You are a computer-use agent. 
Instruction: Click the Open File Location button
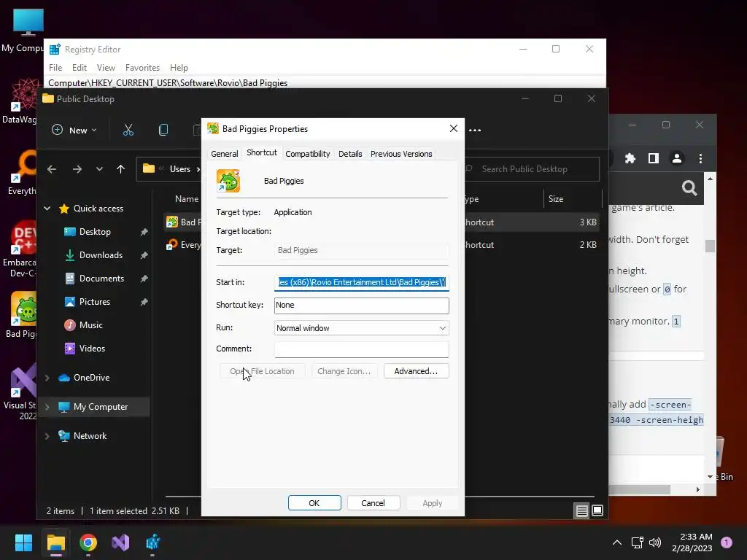(262, 371)
